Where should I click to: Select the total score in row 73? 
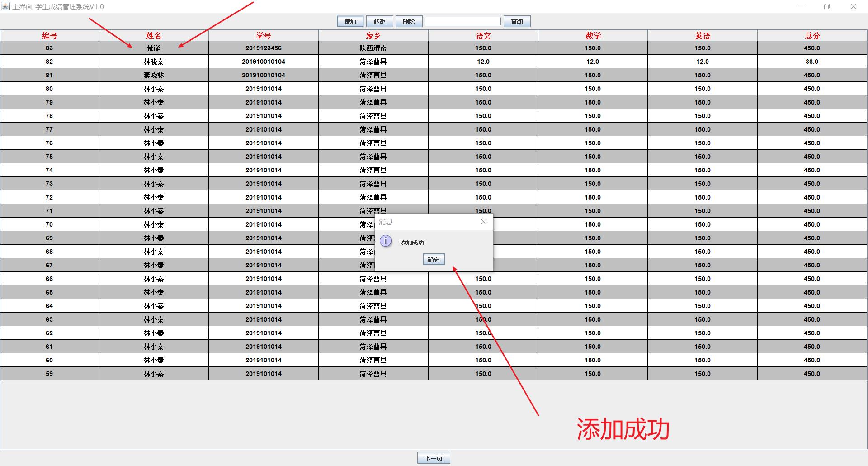click(812, 184)
